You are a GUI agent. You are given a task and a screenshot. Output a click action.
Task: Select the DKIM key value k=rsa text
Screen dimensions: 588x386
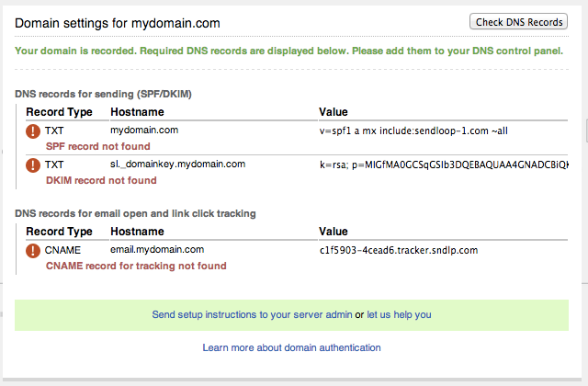[444, 165]
